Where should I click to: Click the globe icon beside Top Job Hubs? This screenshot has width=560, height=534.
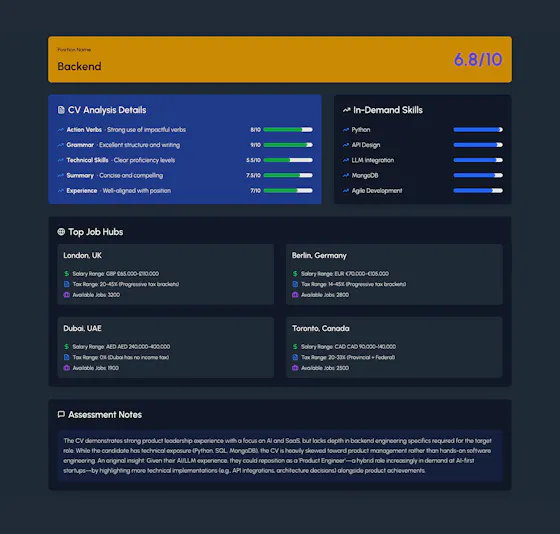tap(61, 232)
